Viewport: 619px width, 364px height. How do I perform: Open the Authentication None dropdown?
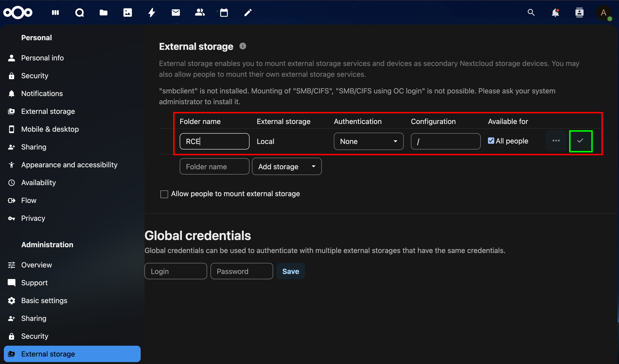369,141
